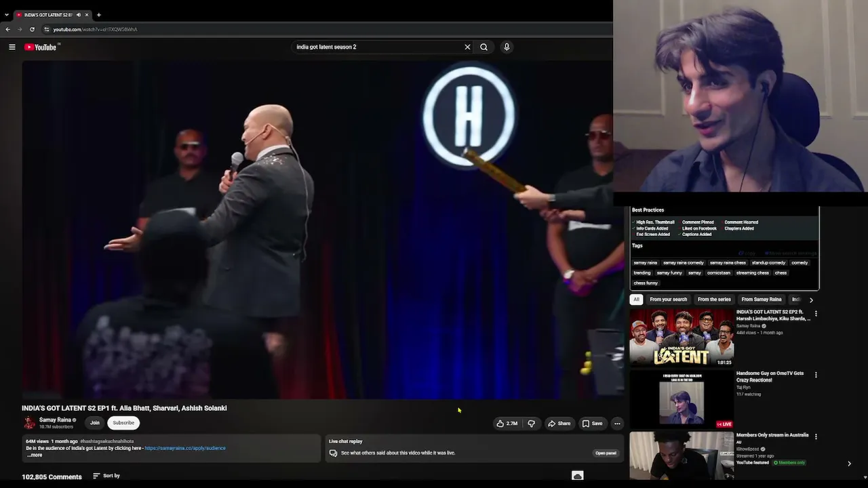Click the #hashtagsakuchnahihota hashtag
This screenshot has width=868, height=488.
pyautogui.click(x=107, y=441)
